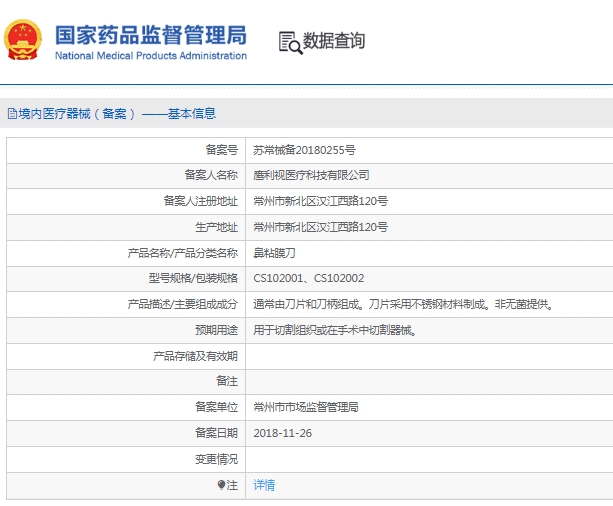The height and width of the screenshot is (506, 613).
Task: Click the 产品描述/主要组成成分 label
Action: [183, 304]
